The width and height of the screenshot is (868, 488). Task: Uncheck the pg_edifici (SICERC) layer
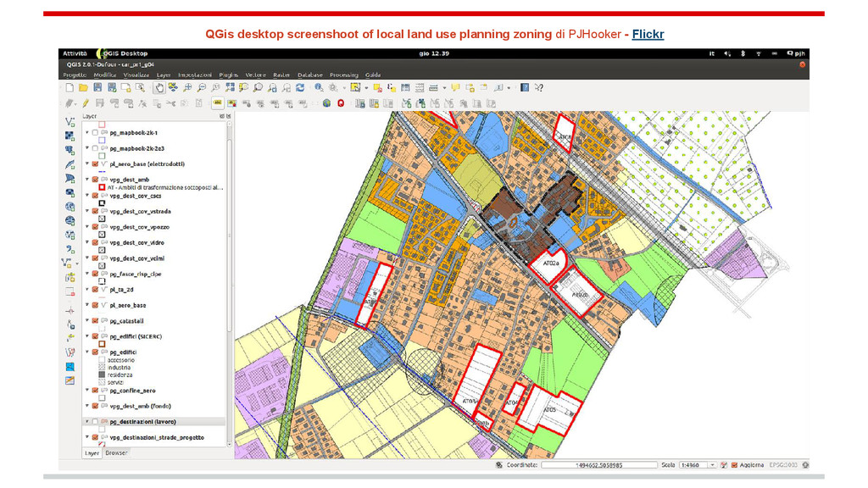[x=95, y=335]
